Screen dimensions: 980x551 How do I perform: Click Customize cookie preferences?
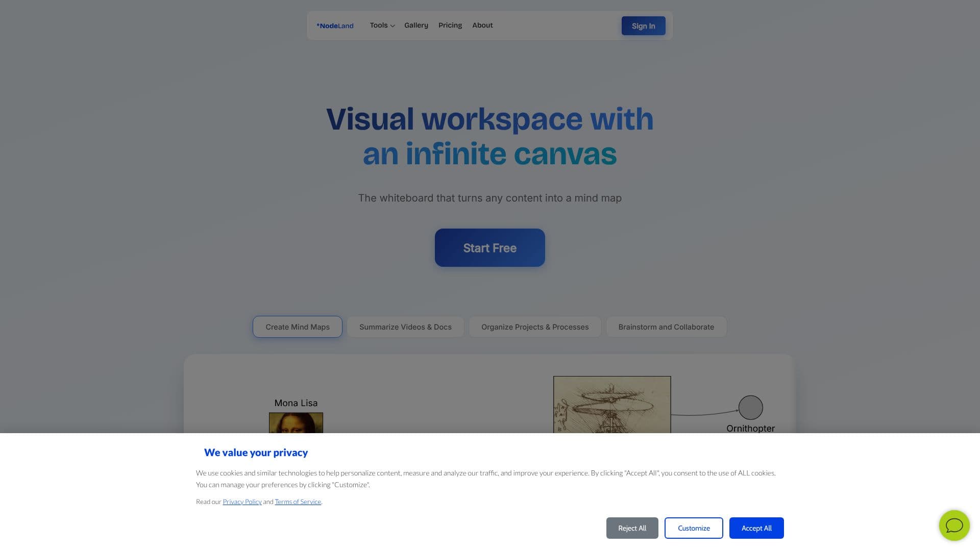pyautogui.click(x=694, y=528)
